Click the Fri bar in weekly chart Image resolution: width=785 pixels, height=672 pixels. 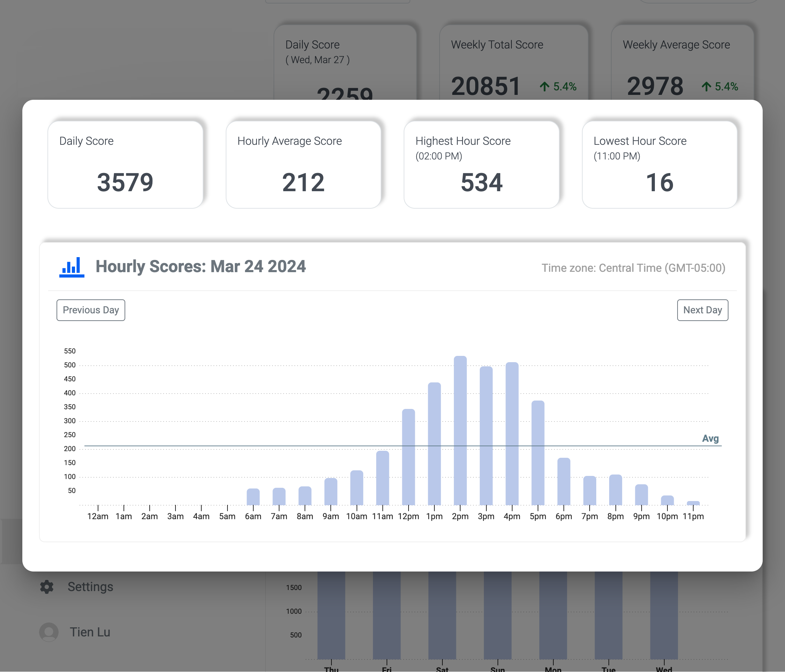(x=387, y=615)
